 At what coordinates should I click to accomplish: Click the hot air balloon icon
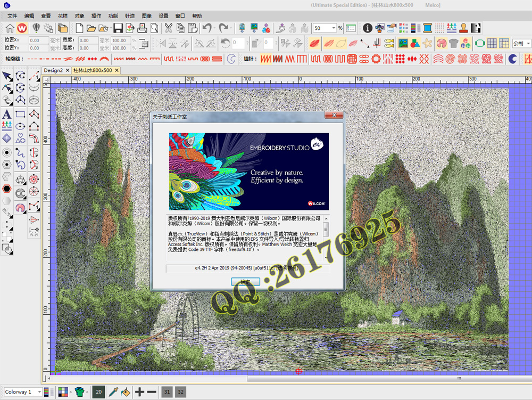[x=36, y=28]
